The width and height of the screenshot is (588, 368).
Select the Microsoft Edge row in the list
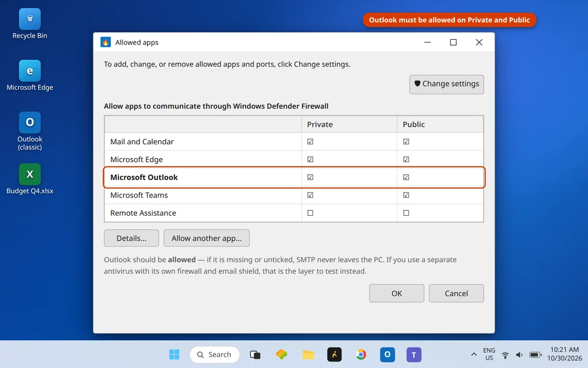[294, 159]
